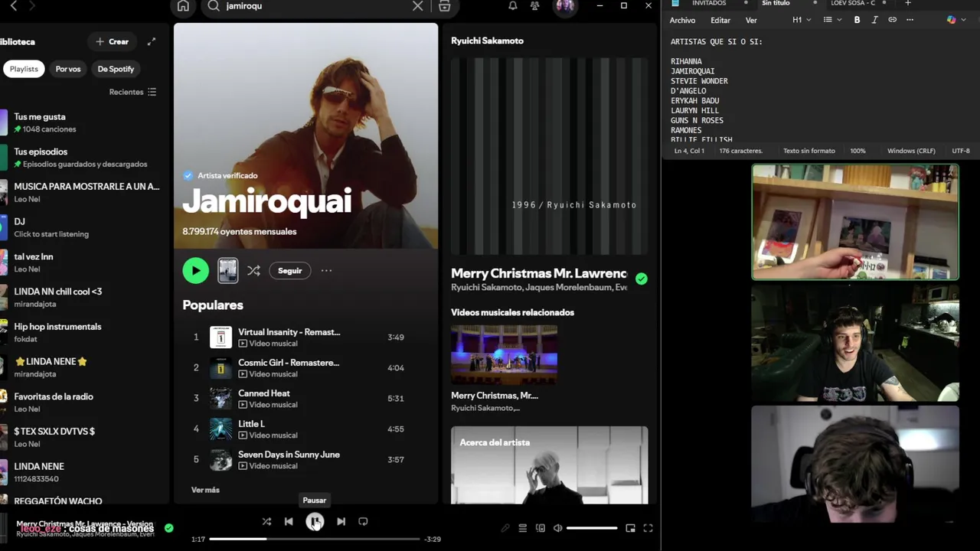Click the Seguir button for Jamiroquai

[290, 270]
